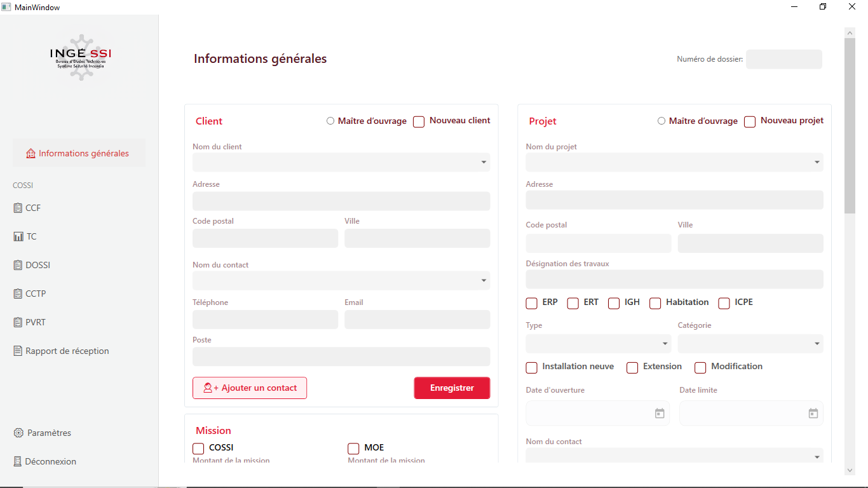Click the DOSSI clipboard icon

tap(18, 265)
